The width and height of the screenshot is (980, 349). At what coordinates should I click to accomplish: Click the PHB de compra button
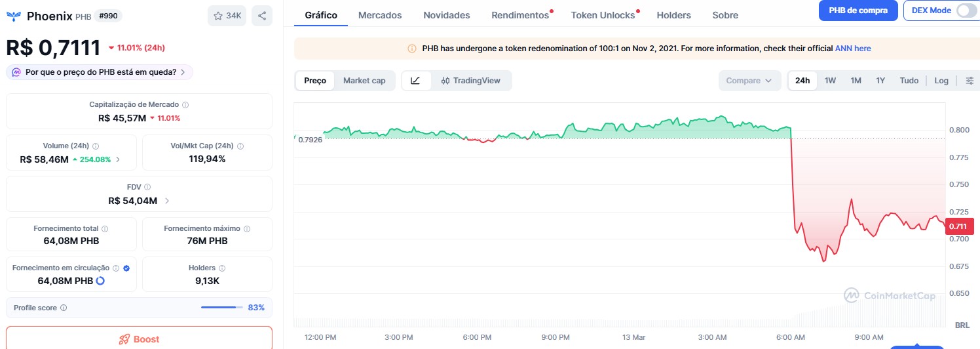click(x=857, y=10)
